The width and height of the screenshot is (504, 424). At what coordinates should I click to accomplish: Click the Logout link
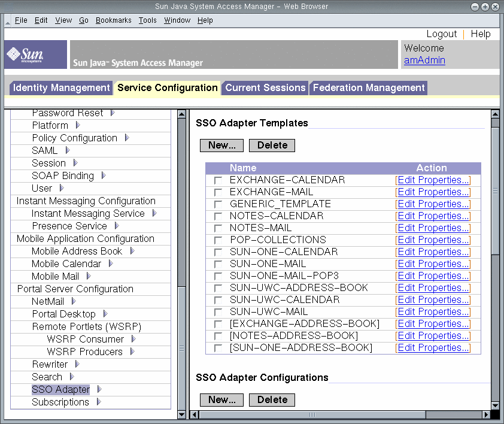pos(441,34)
